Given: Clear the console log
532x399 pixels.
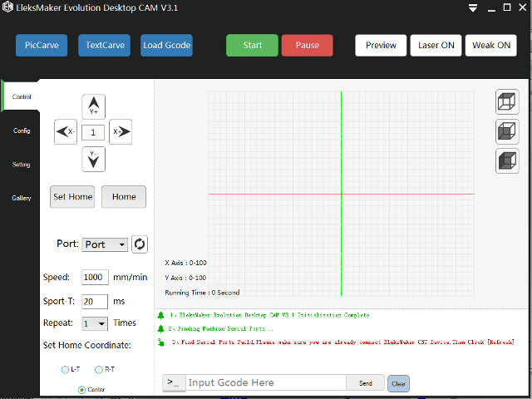Looking at the screenshot, I should tap(398, 384).
